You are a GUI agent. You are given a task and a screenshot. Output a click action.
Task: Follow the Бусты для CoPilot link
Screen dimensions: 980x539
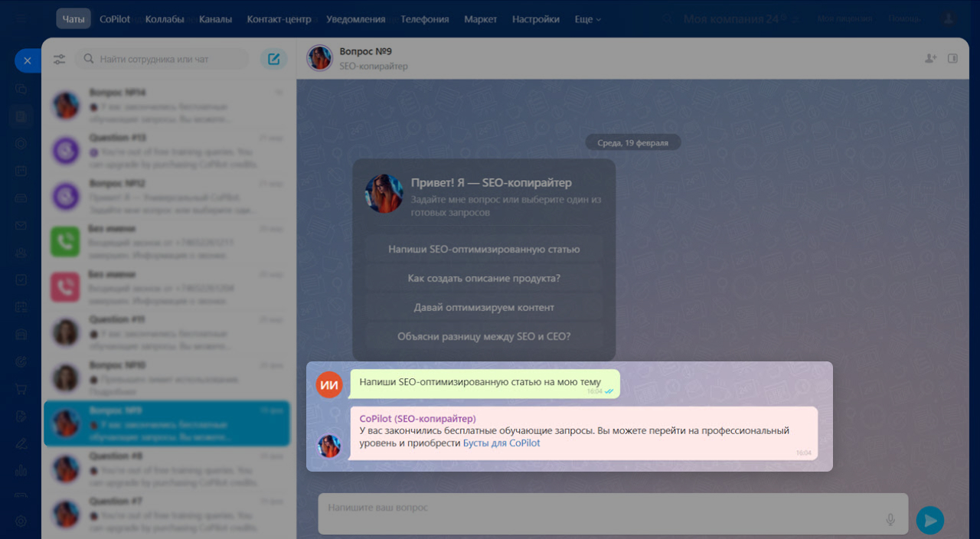click(x=501, y=443)
